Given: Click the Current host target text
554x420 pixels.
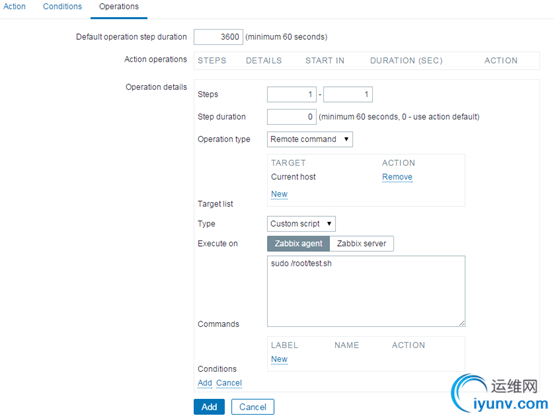Looking at the screenshot, I should [x=293, y=177].
